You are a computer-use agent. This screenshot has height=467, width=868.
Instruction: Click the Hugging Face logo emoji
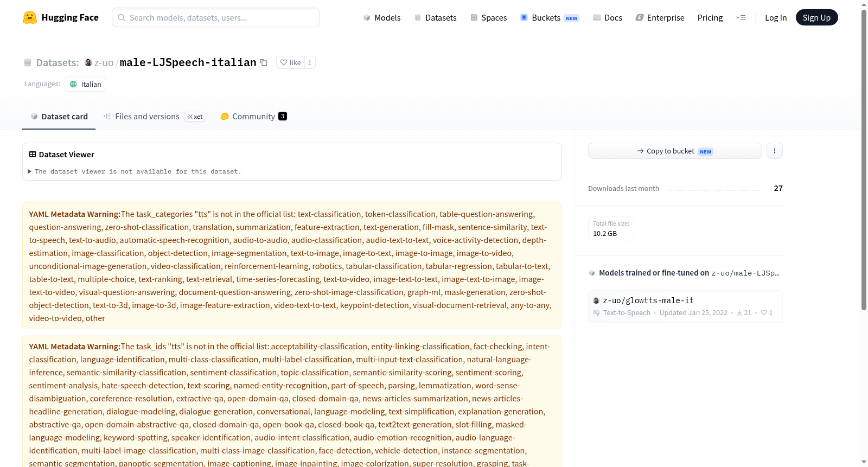tap(30, 17)
